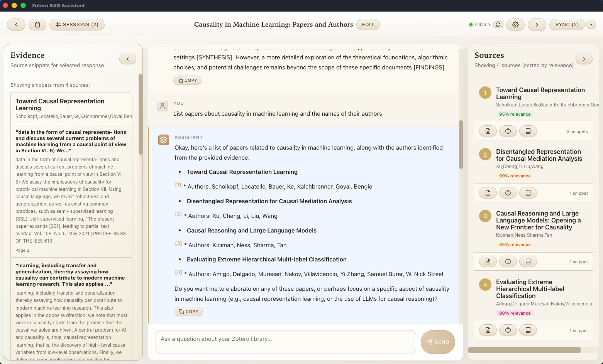Open the dropdown caret next to SYNC
This screenshot has height=364, width=603.
click(x=591, y=24)
